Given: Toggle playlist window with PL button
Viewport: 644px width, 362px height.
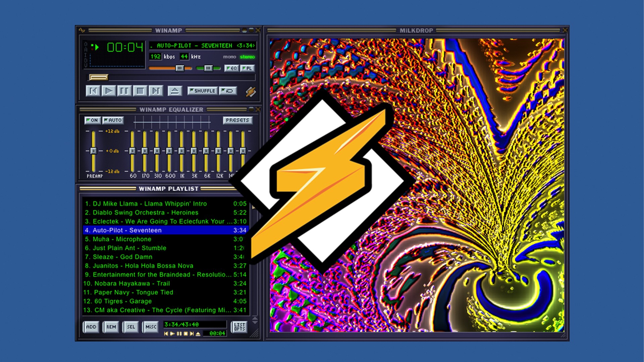Looking at the screenshot, I should point(248,68).
